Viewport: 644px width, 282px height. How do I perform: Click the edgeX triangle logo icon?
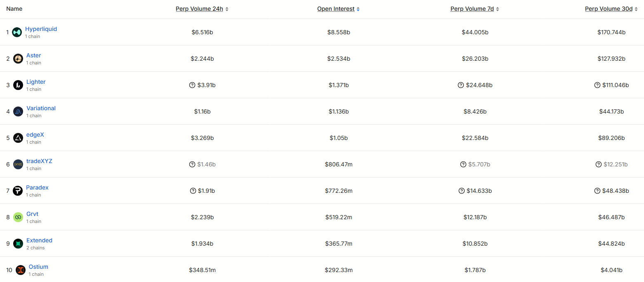(x=18, y=138)
